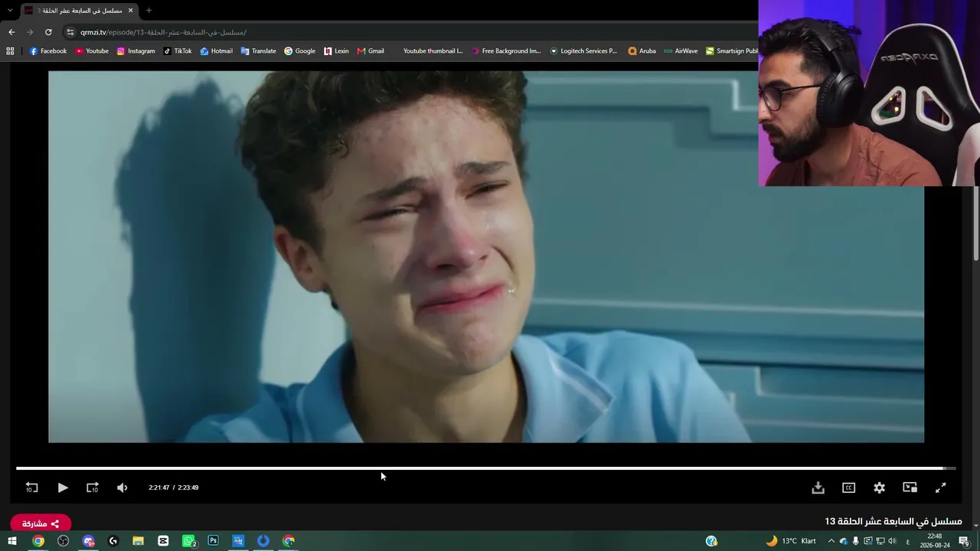Go back to the previous page

pyautogui.click(x=11, y=32)
